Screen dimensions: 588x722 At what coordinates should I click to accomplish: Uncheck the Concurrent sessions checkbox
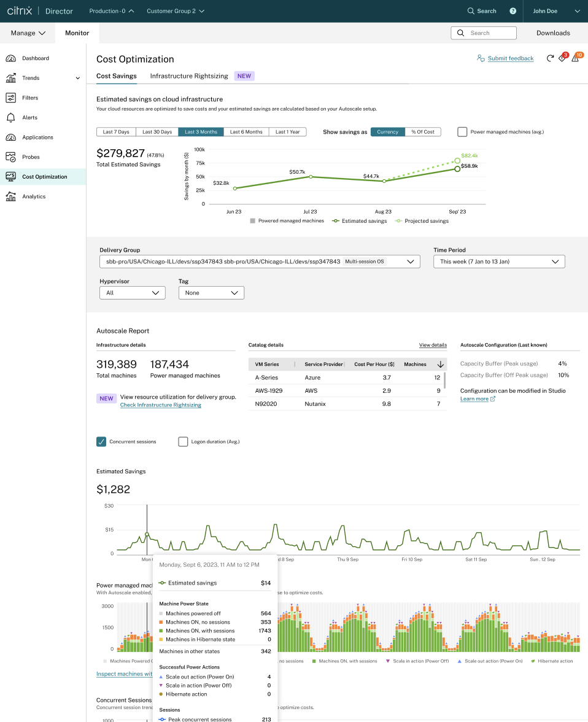click(x=101, y=441)
